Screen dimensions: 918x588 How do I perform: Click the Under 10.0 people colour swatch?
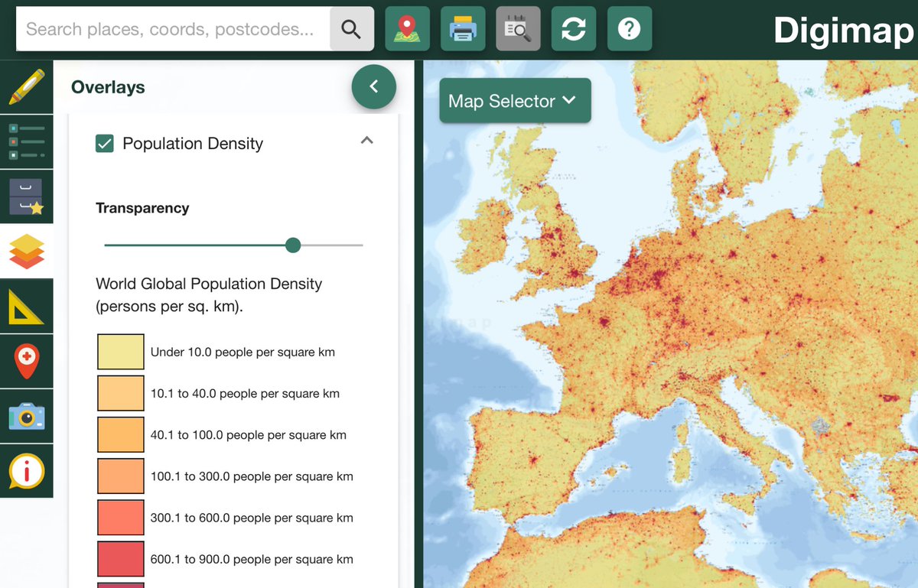[x=121, y=352]
